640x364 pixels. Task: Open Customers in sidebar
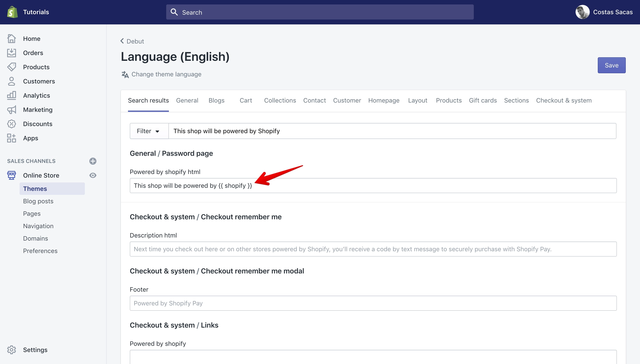tap(39, 81)
